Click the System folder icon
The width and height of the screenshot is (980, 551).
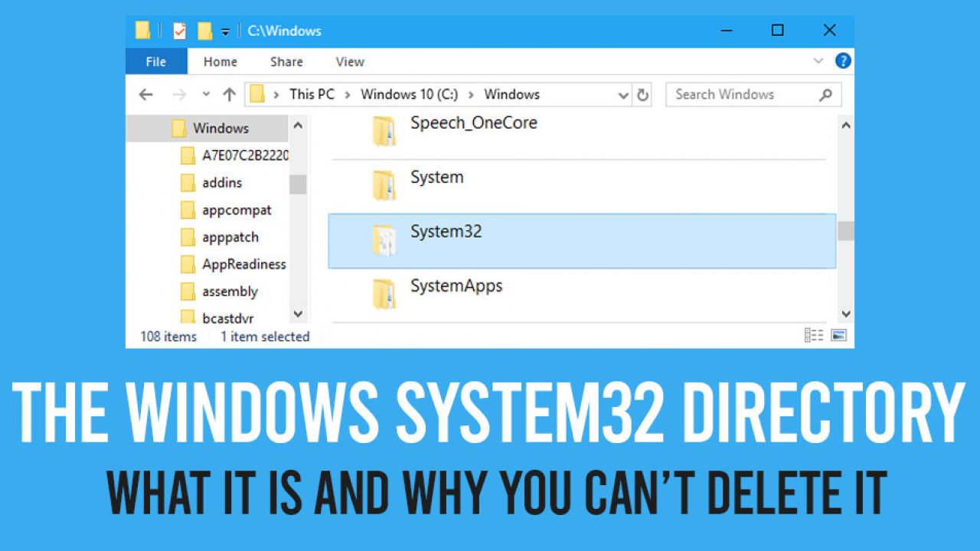384,186
